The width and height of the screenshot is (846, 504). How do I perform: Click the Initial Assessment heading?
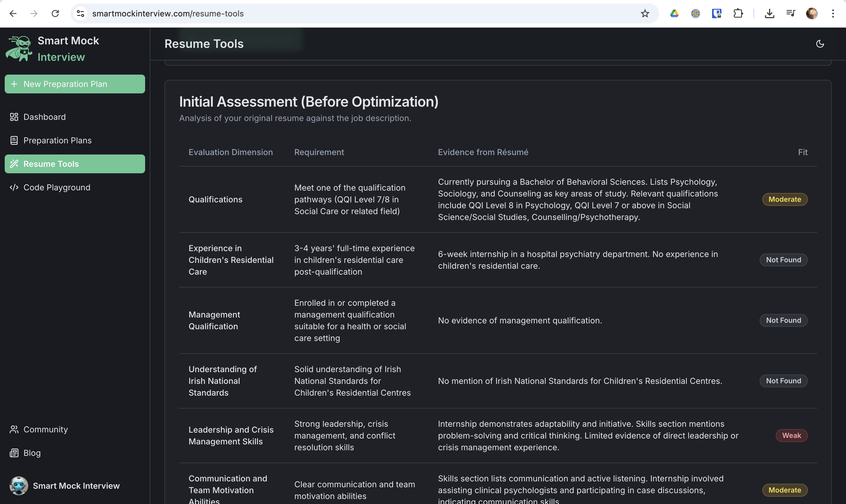(x=309, y=102)
